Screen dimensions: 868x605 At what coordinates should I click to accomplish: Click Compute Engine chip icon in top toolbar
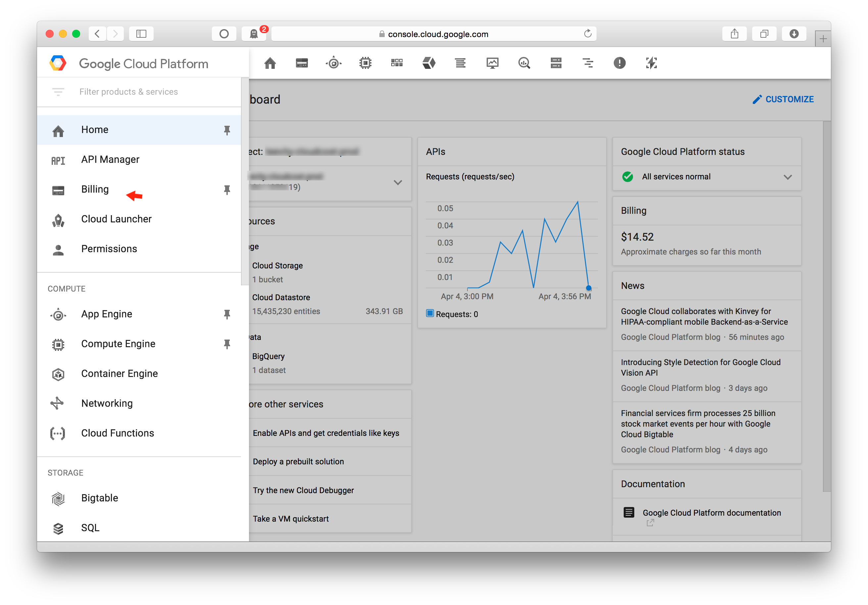(365, 63)
